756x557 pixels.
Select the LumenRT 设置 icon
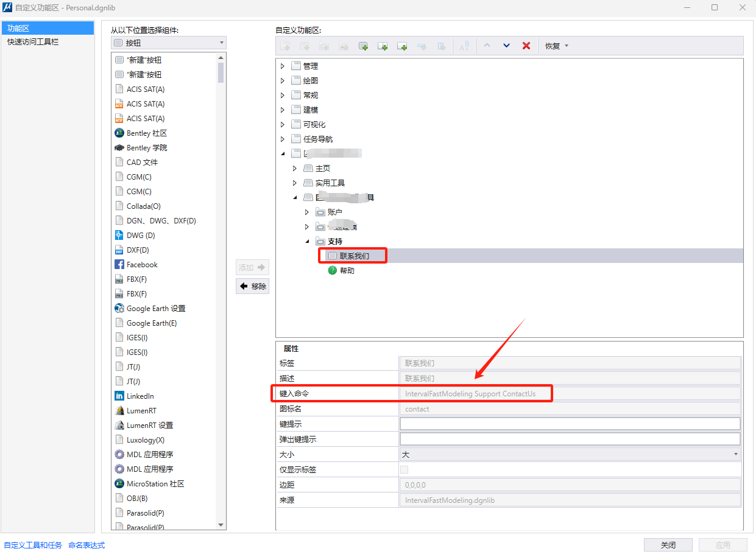click(119, 425)
